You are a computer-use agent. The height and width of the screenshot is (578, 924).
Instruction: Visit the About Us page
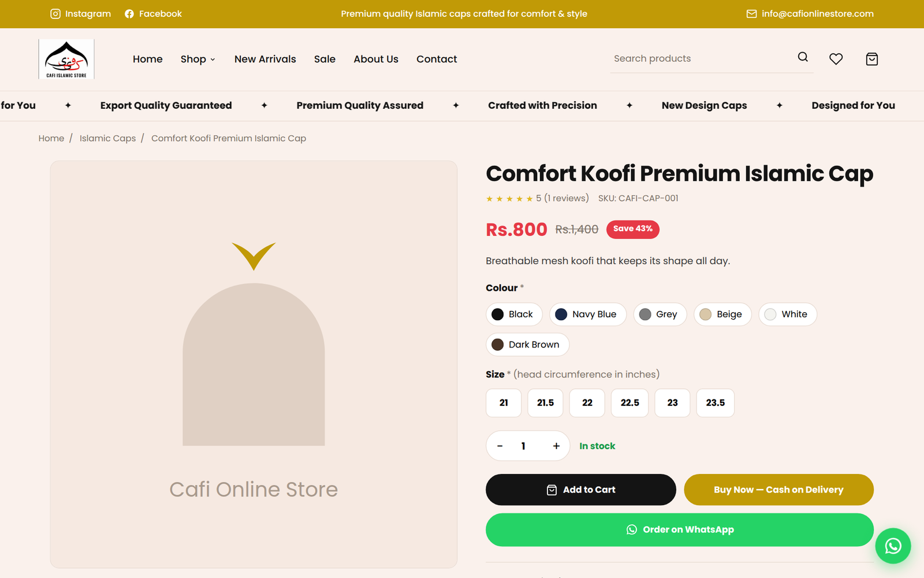click(376, 59)
